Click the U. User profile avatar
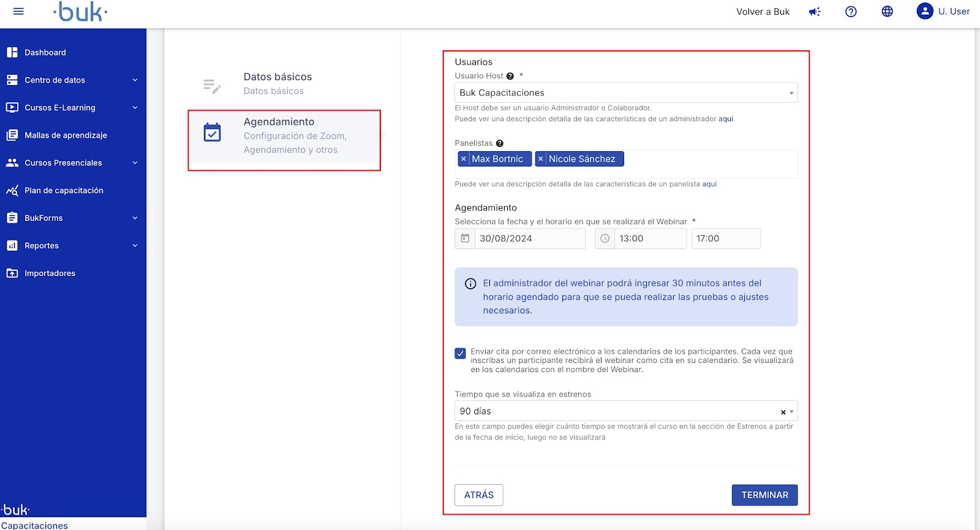This screenshot has width=980, height=530. 924,11
